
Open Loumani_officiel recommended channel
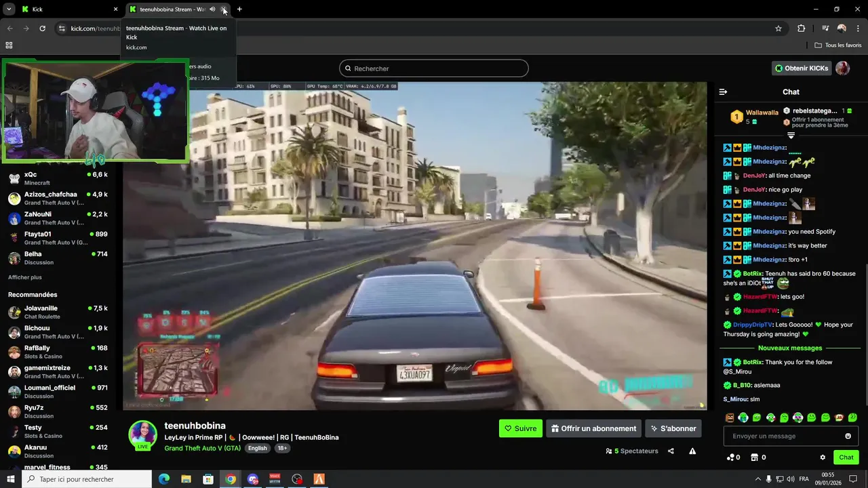point(58,392)
